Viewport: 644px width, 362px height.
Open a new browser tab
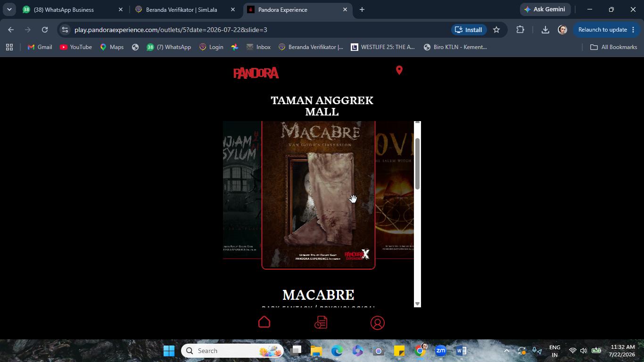(x=362, y=9)
